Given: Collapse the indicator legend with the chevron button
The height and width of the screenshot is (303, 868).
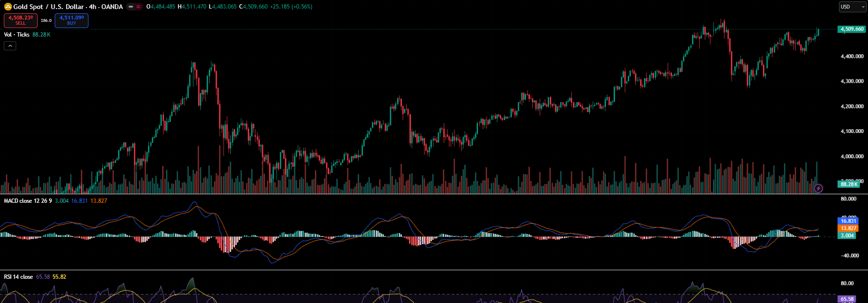Looking at the screenshot, I should coord(10,46).
